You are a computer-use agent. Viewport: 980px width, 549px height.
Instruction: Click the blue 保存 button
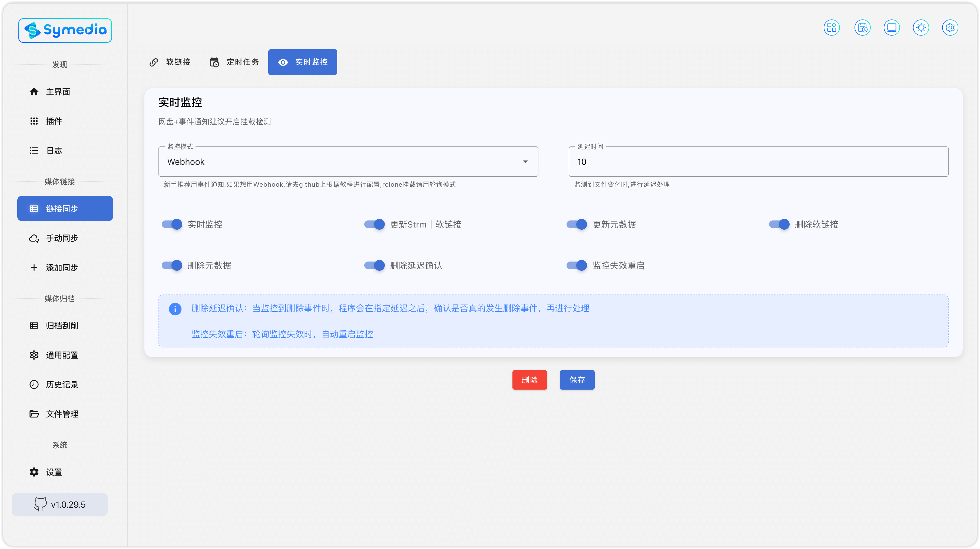tap(577, 380)
